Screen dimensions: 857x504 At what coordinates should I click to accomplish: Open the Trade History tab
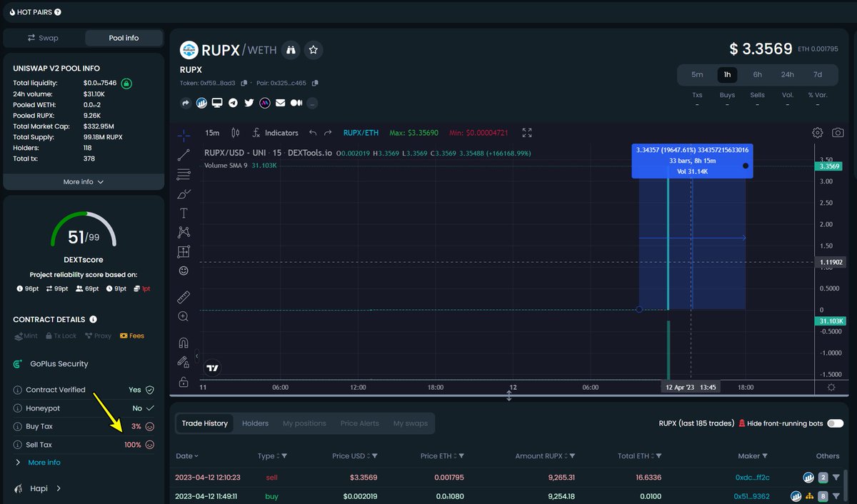point(205,423)
